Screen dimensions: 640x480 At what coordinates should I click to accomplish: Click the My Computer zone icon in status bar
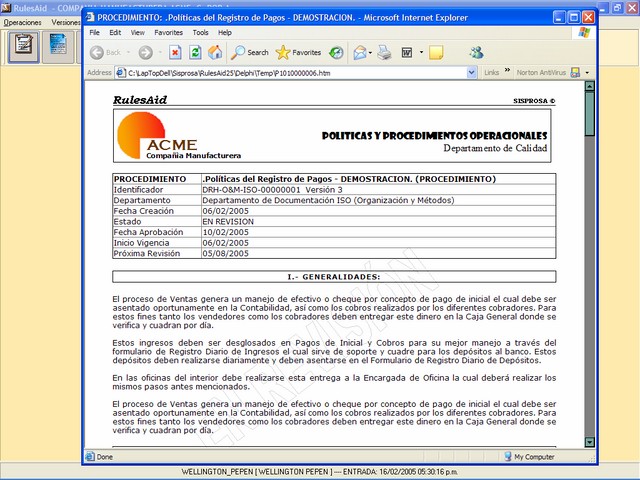[508, 456]
